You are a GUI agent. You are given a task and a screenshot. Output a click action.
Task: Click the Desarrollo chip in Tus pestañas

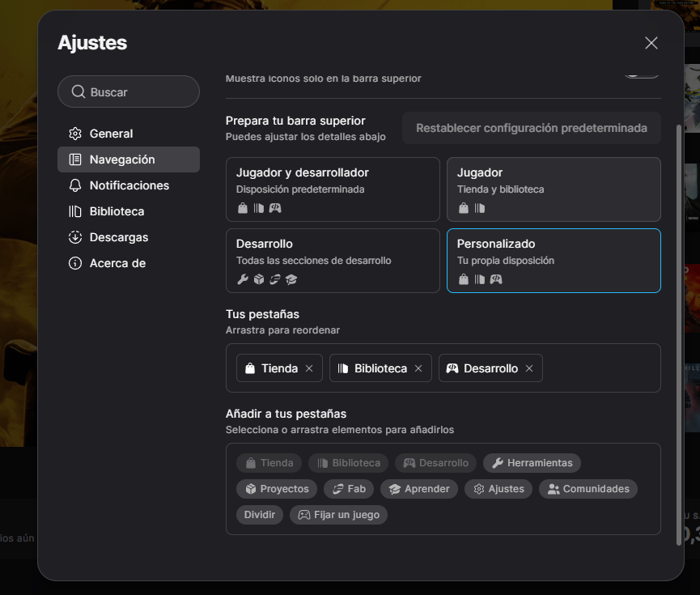coord(490,368)
